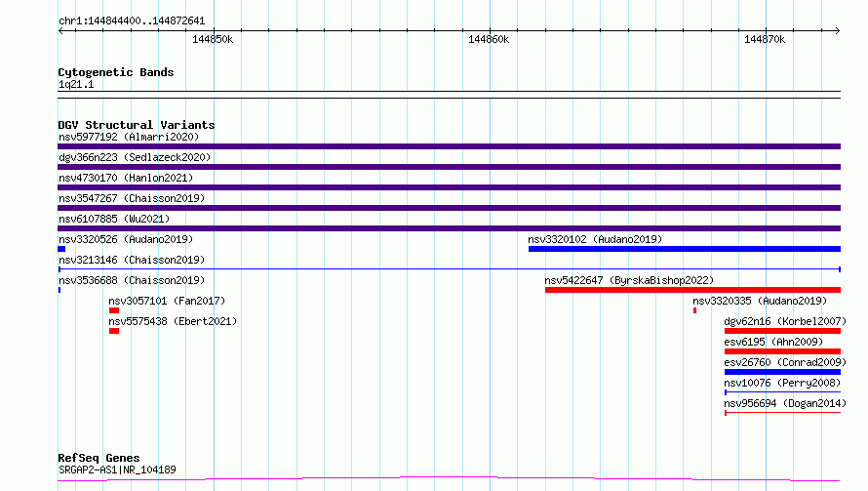Click the Cytogenetic Bands track title
Image resolution: width=868 pixels, height=491 pixels.
[116, 72]
